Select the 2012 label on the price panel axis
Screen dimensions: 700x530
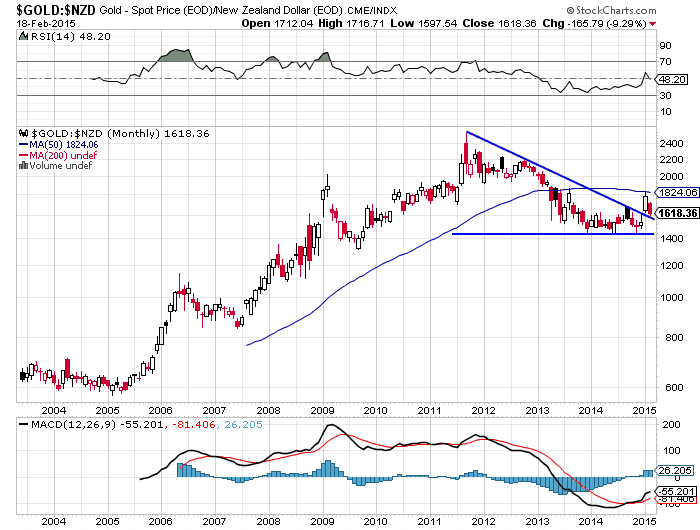point(483,410)
